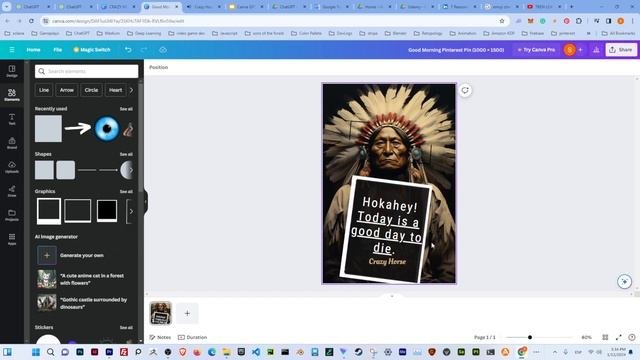Undo the last action

click(x=128, y=50)
